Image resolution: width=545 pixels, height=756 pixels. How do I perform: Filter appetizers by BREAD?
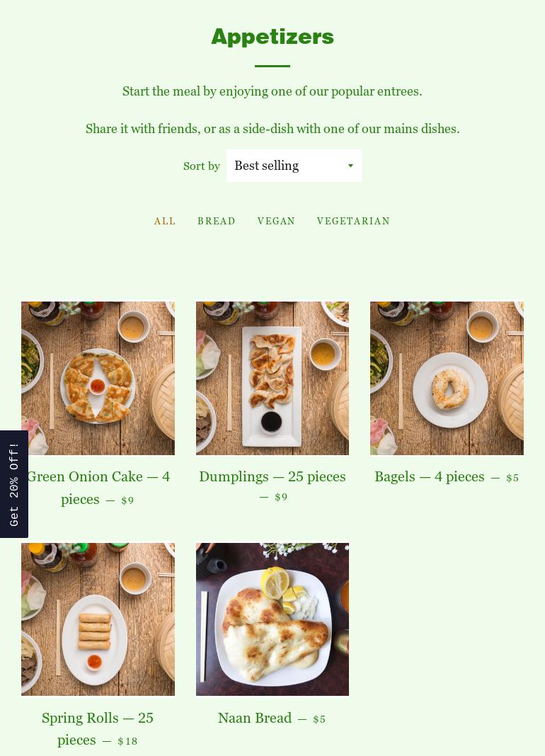(x=217, y=221)
